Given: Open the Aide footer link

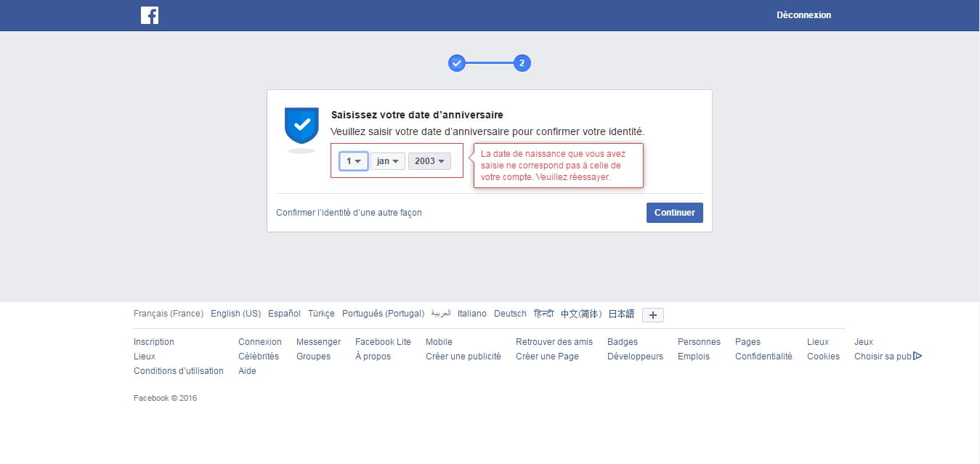Looking at the screenshot, I should (247, 371).
